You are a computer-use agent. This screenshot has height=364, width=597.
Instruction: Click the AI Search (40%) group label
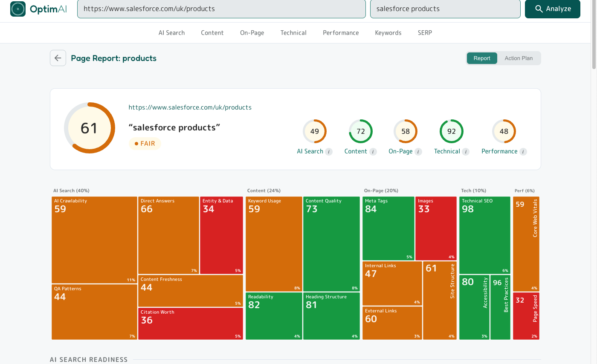tap(72, 191)
